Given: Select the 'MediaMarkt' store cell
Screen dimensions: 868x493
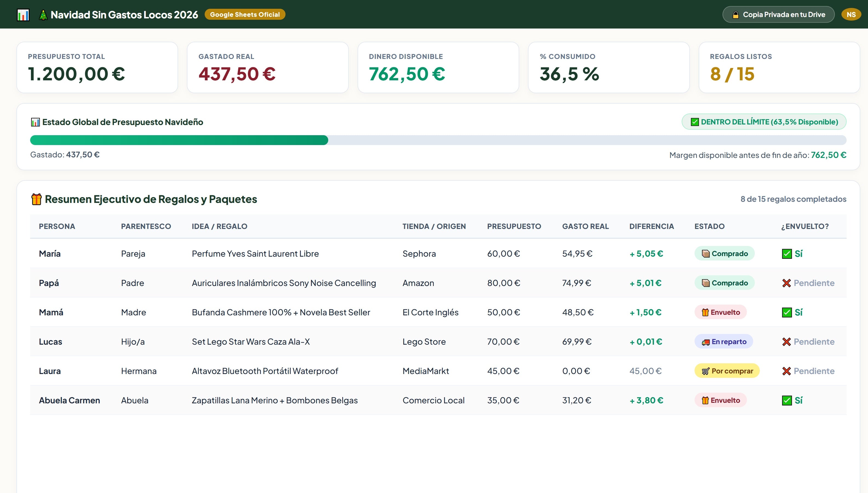Looking at the screenshot, I should (426, 371).
